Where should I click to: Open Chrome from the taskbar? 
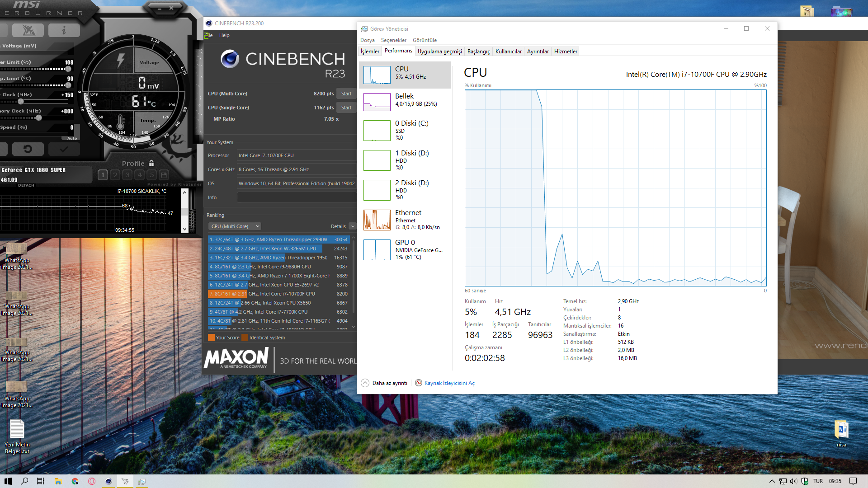(x=75, y=481)
